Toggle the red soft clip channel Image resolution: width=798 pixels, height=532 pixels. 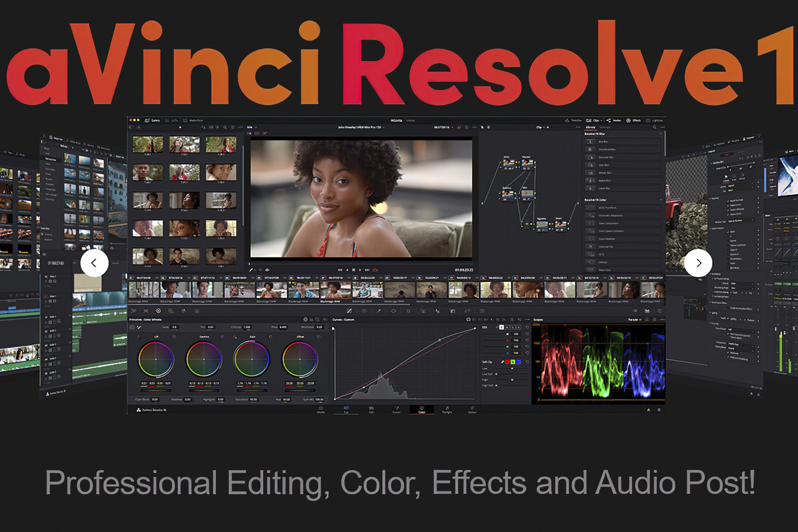(507, 362)
